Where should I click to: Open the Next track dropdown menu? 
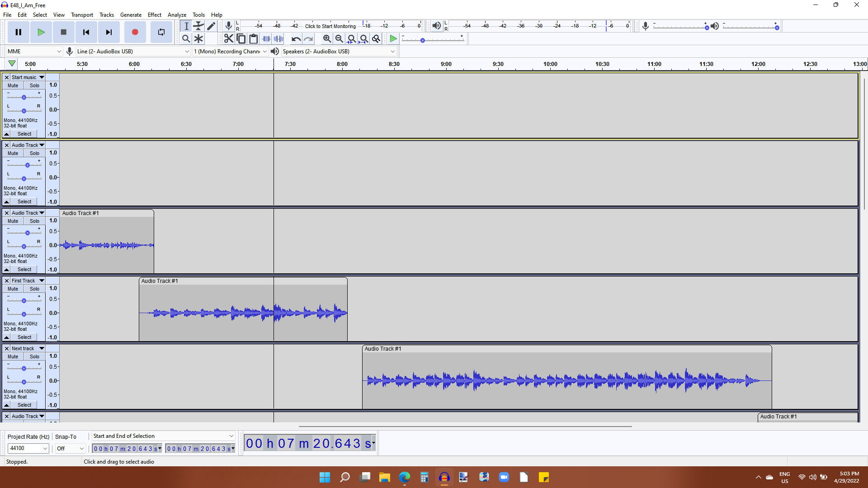28,348
